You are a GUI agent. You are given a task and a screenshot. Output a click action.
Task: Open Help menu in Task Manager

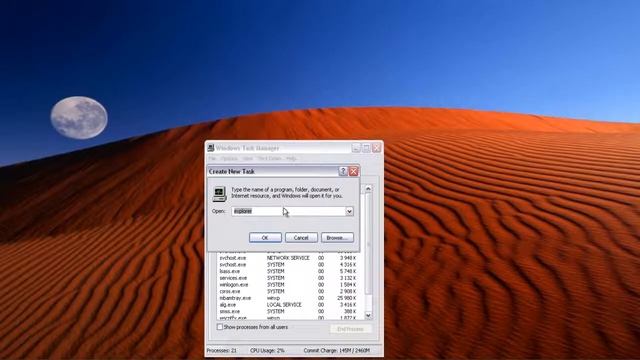click(291, 158)
